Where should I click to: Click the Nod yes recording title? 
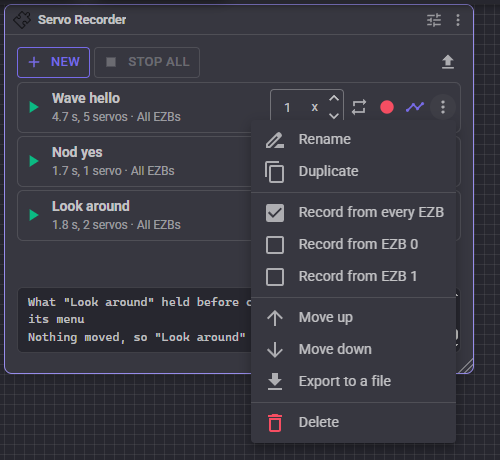77,153
